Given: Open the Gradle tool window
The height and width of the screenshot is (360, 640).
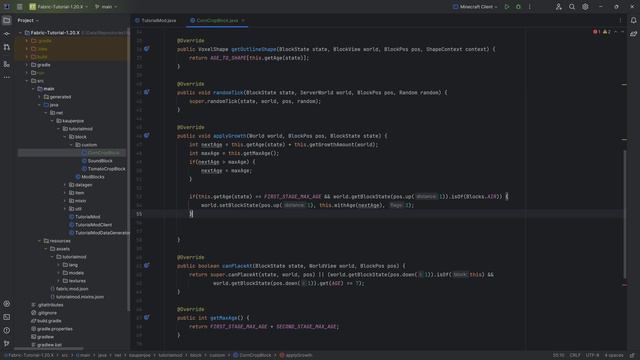Looking at the screenshot, I should 633,34.
